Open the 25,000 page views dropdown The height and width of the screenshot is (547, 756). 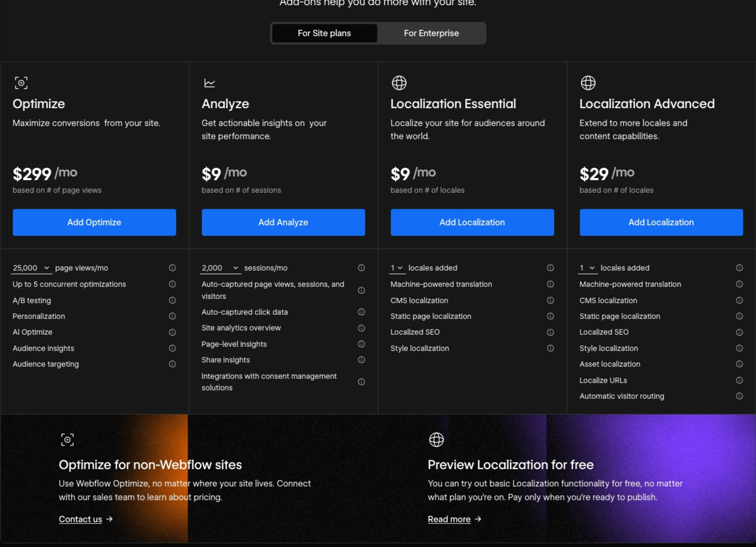coord(31,268)
